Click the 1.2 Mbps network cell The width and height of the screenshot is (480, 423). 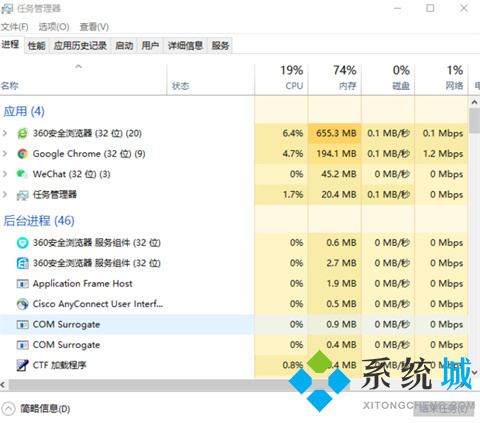(x=442, y=154)
